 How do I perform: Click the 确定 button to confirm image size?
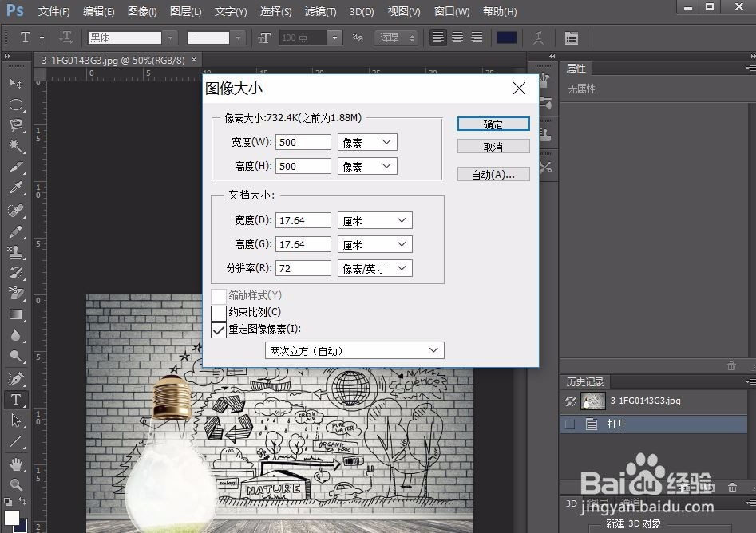pyautogui.click(x=493, y=124)
